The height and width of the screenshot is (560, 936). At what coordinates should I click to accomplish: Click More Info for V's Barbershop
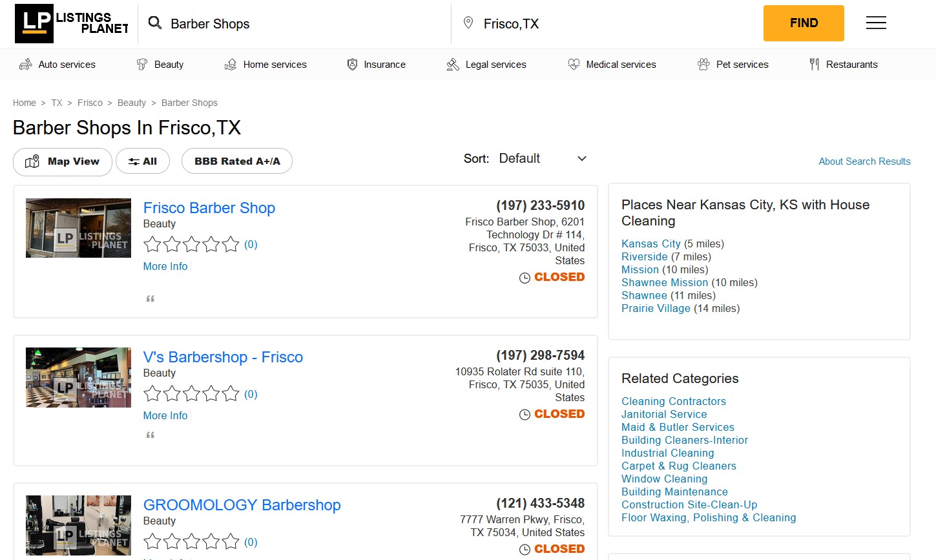(165, 415)
